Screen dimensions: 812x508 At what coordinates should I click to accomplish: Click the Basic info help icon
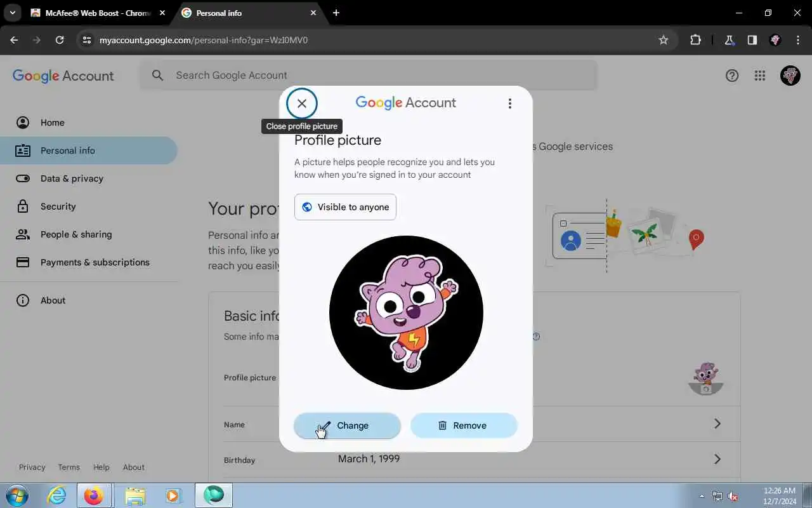[536, 337]
